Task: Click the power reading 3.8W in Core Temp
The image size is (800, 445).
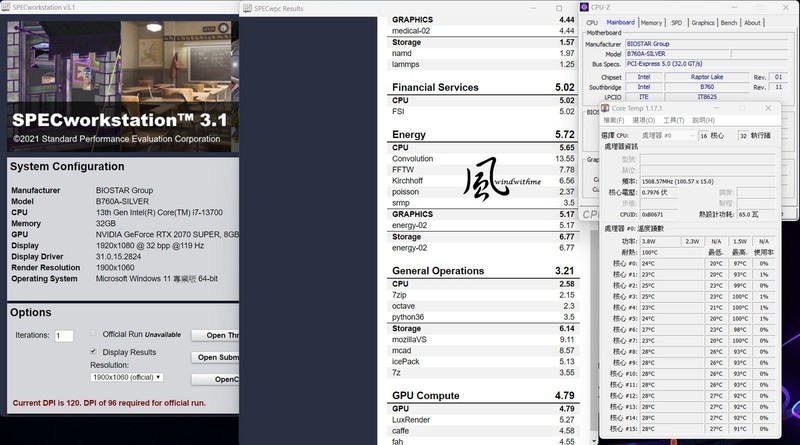Action: [660, 241]
